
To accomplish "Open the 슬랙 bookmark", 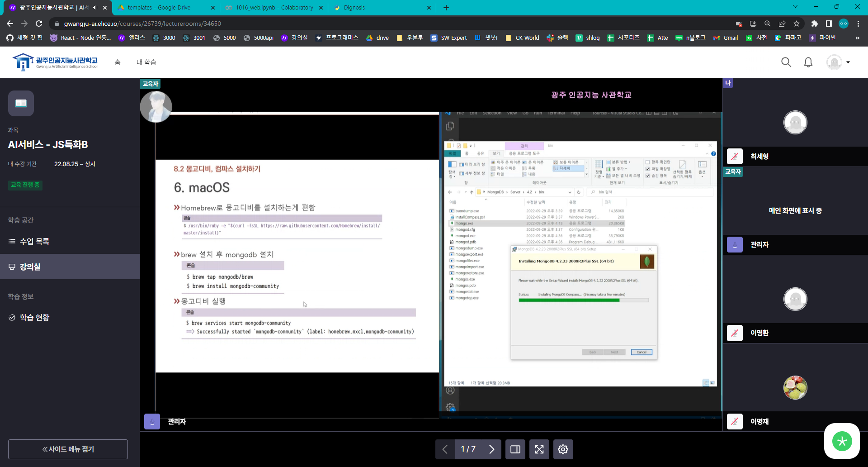I will 557,38.
